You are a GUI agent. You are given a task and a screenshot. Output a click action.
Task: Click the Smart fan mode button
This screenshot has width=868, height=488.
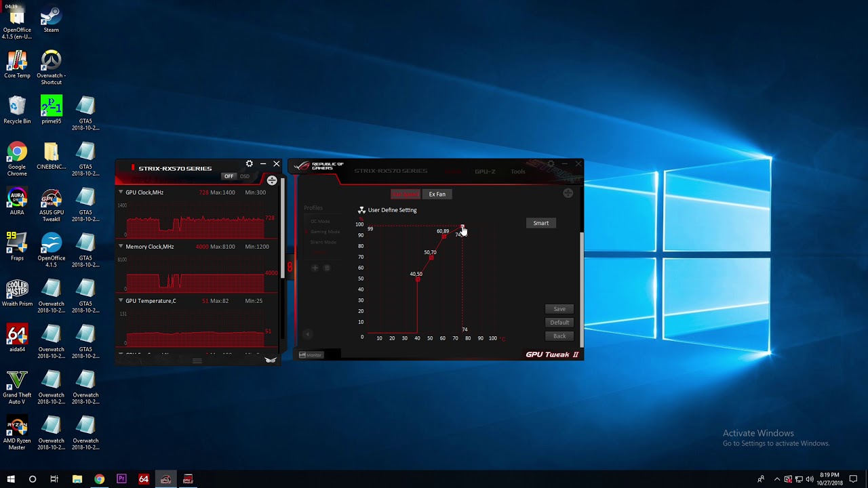[x=541, y=223]
